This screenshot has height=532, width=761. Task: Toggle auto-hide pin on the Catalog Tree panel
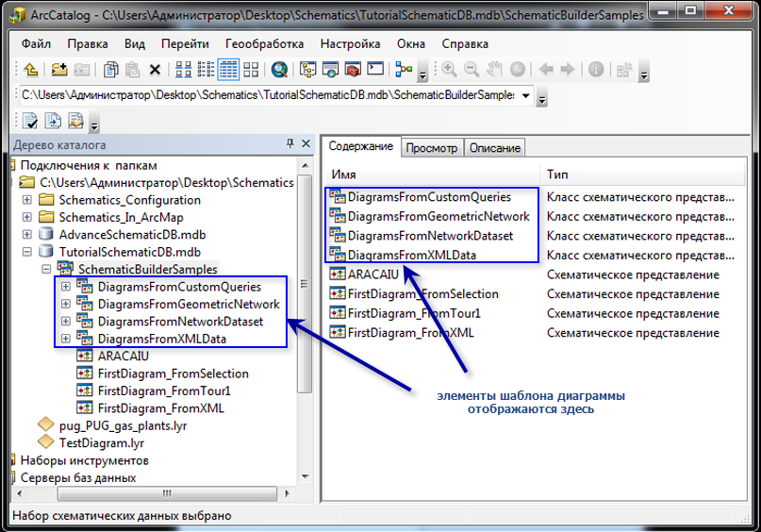(x=290, y=144)
